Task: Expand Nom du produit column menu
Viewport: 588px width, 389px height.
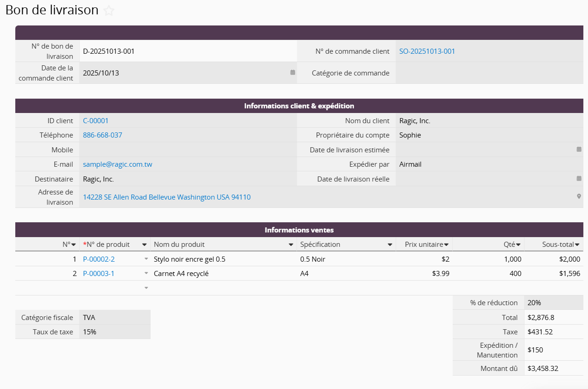Action: click(x=291, y=245)
